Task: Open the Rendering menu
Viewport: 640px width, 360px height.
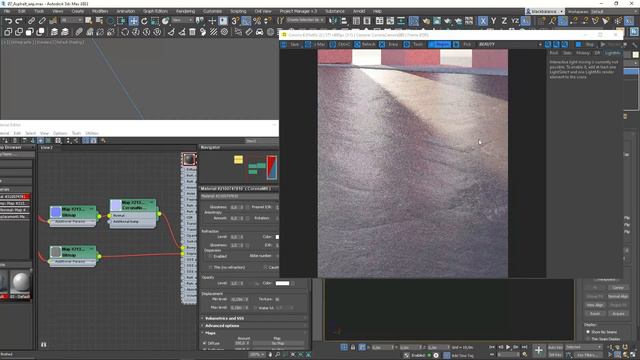Action: click(185, 11)
